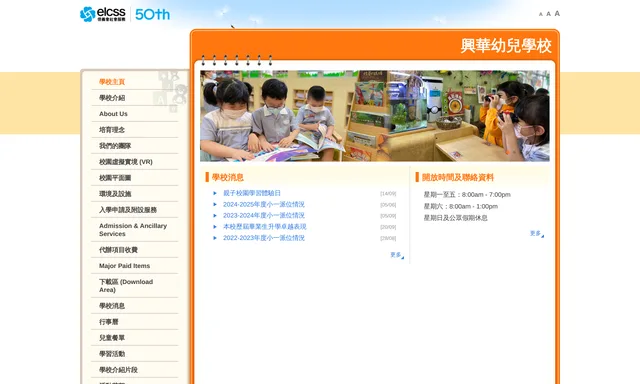Open 2024-2025年度小一派位情況 news link

click(x=264, y=204)
